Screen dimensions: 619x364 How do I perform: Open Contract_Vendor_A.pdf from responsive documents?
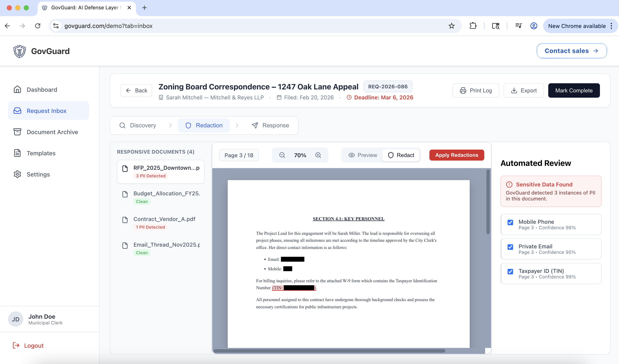[164, 219]
